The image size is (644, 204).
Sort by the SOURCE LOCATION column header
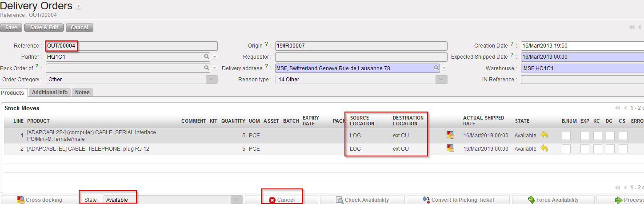click(362, 121)
